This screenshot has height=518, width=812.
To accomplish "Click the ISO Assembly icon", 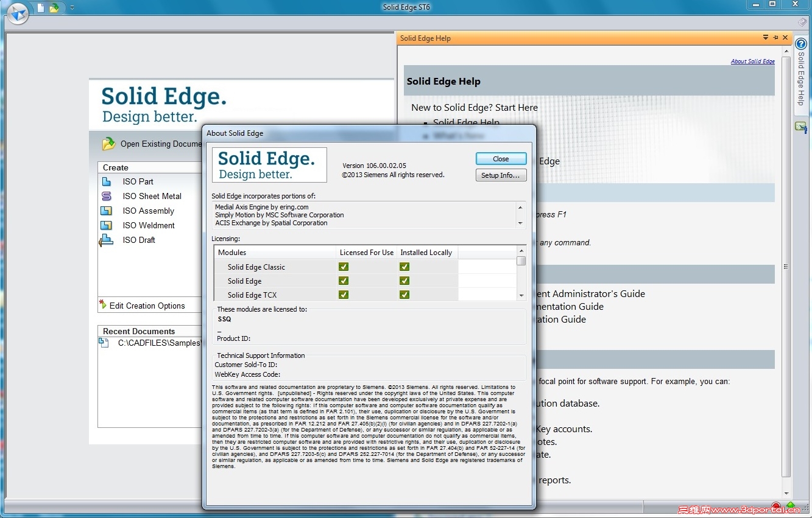I will 107,211.
